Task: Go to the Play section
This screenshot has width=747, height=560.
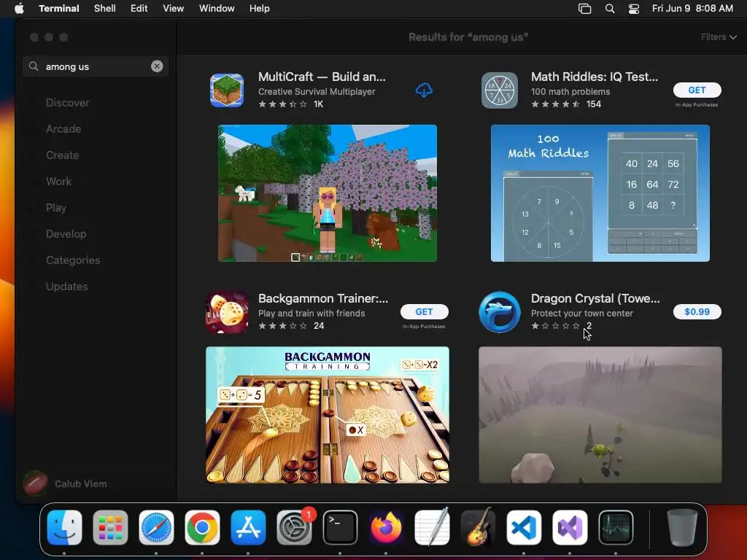Action: (x=56, y=208)
